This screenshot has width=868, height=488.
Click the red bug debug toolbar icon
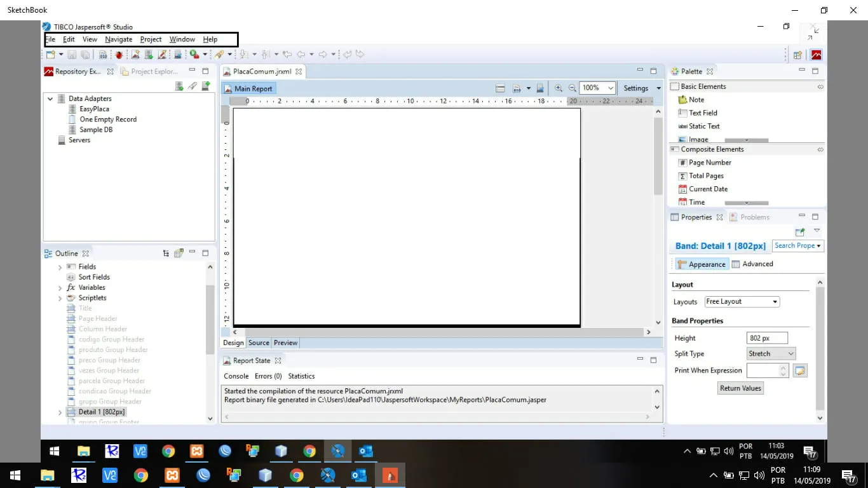click(x=119, y=55)
